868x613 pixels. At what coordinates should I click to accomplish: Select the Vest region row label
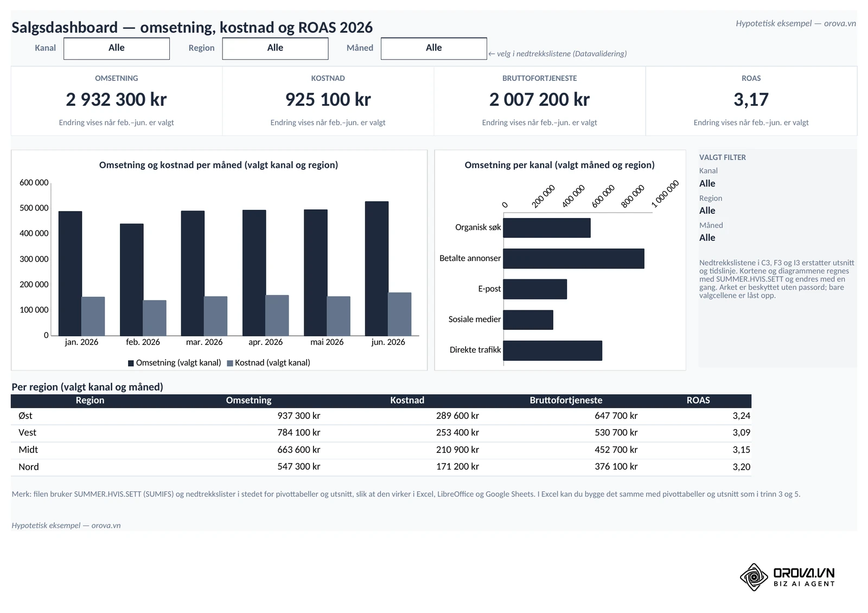point(27,433)
